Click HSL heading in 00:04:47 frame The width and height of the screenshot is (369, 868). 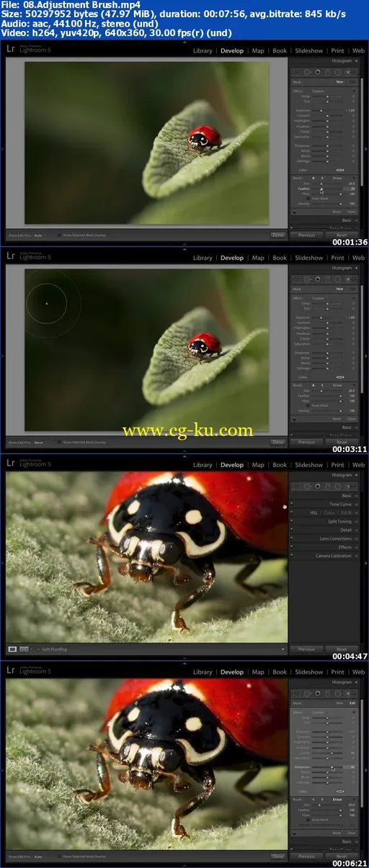click(314, 513)
